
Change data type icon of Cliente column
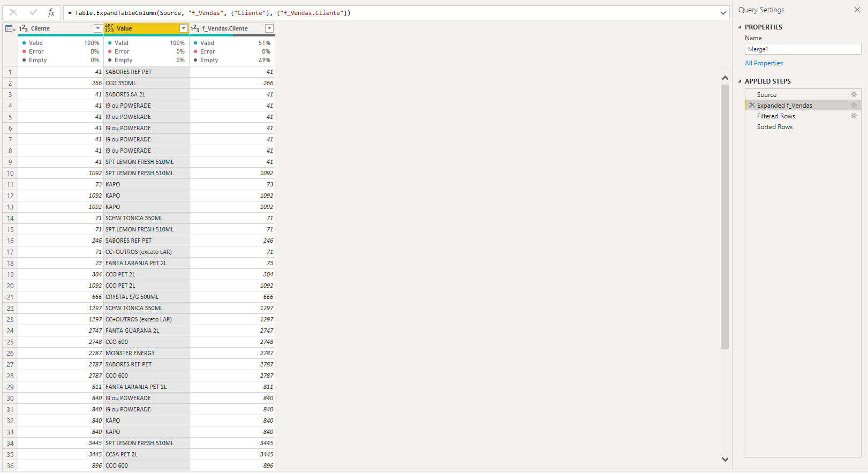24,28
